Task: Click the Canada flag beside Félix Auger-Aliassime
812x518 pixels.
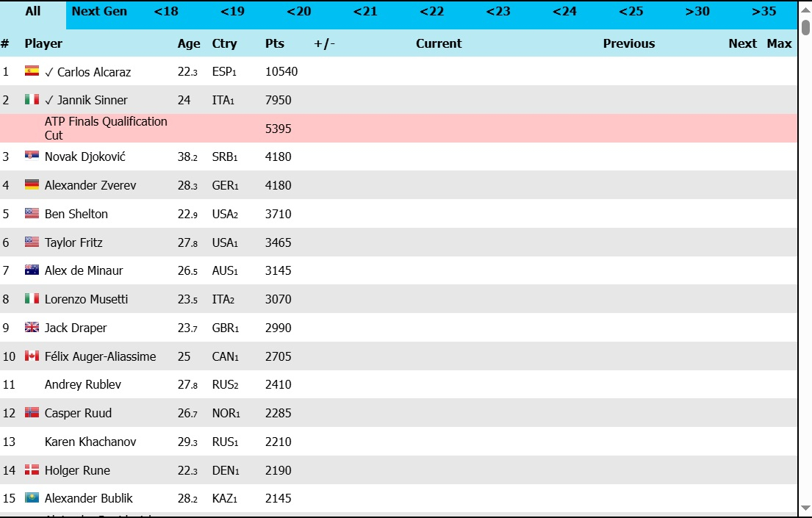Action: [x=32, y=356]
